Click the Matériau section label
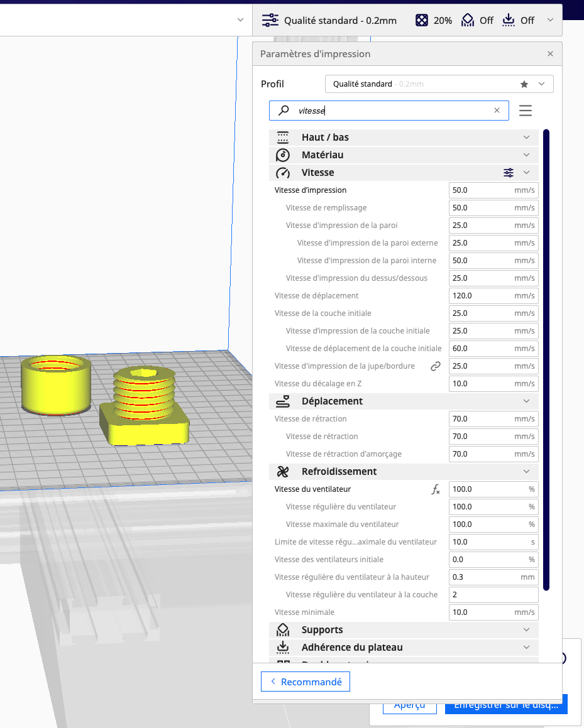Image resolution: width=584 pixels, height=728 pixels. 322,155
